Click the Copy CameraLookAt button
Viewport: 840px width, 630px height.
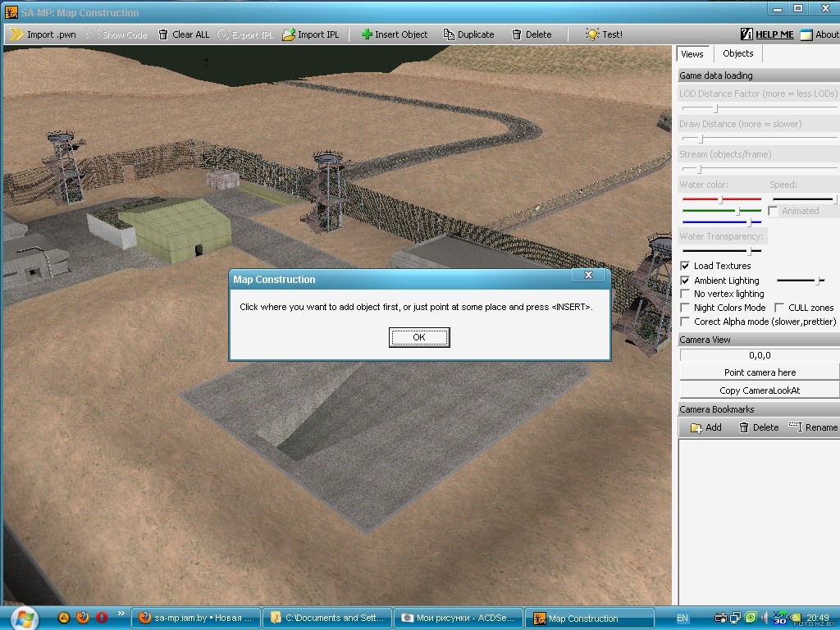(759, 390)
